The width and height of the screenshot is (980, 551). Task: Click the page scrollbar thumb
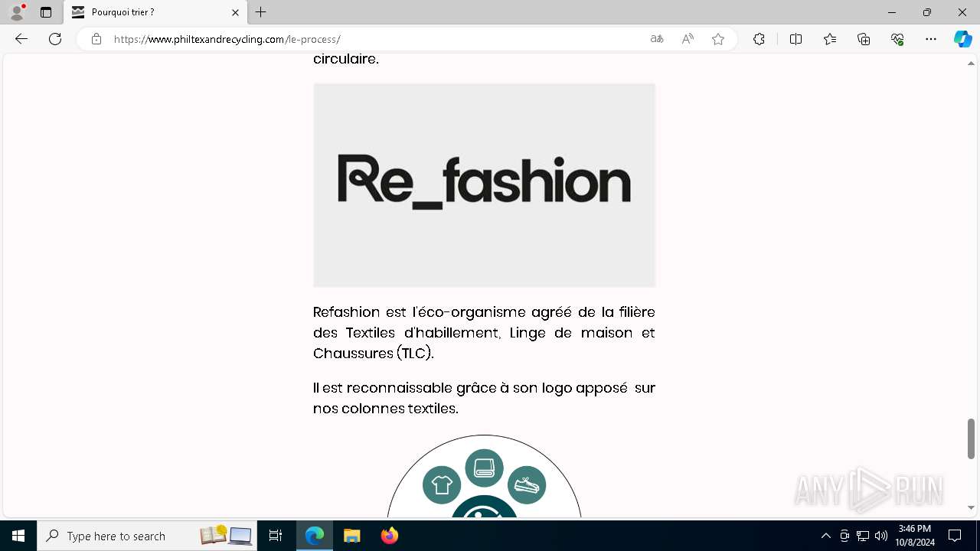coord(971,439)
